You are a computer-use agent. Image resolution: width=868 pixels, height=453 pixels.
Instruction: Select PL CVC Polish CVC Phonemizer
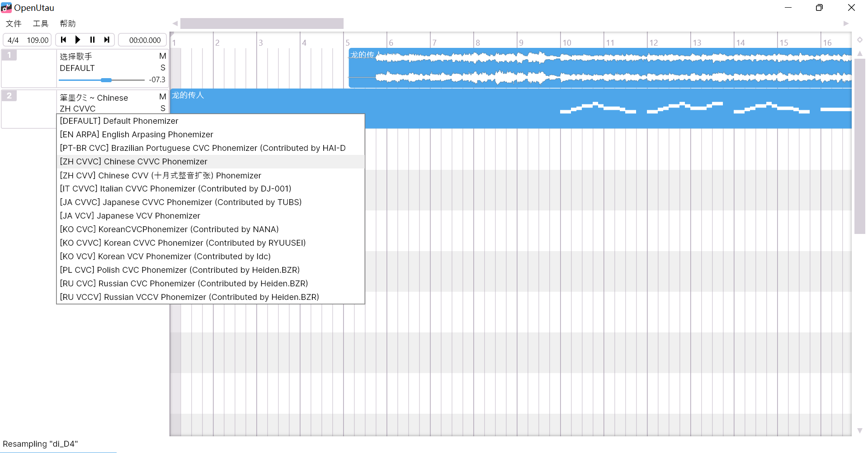pos(211,270)
